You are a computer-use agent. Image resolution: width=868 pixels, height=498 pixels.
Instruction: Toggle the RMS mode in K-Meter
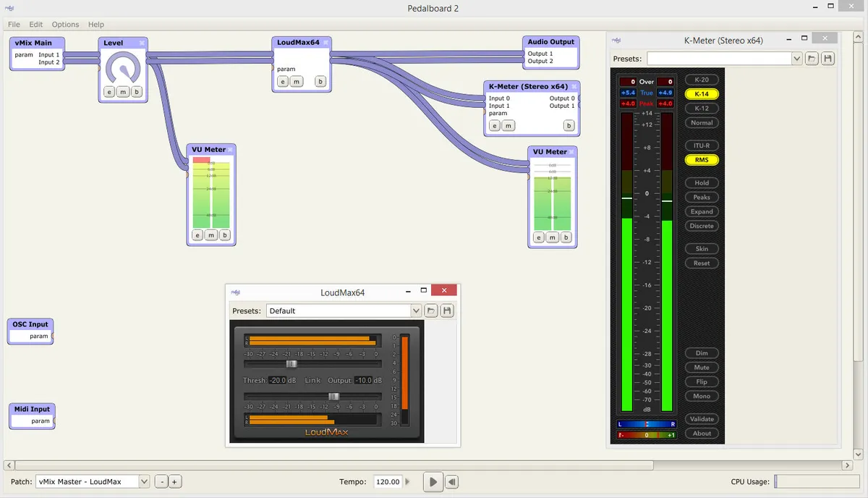(701, 160)
